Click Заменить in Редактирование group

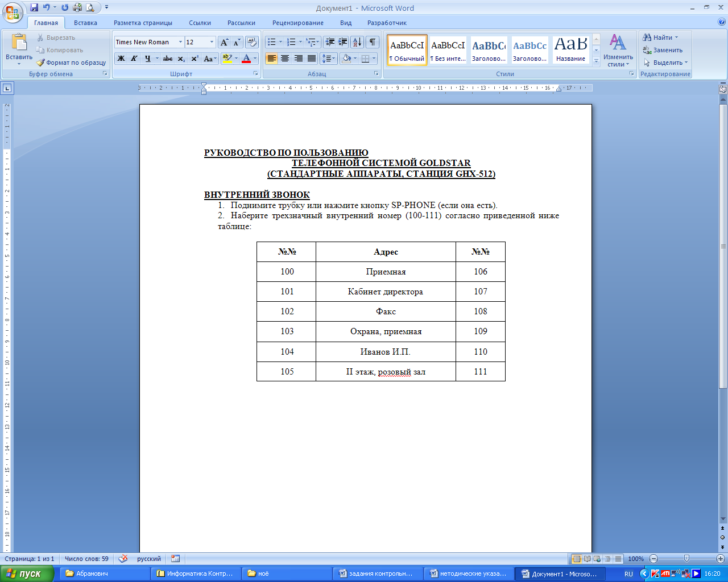coord(663,50)
